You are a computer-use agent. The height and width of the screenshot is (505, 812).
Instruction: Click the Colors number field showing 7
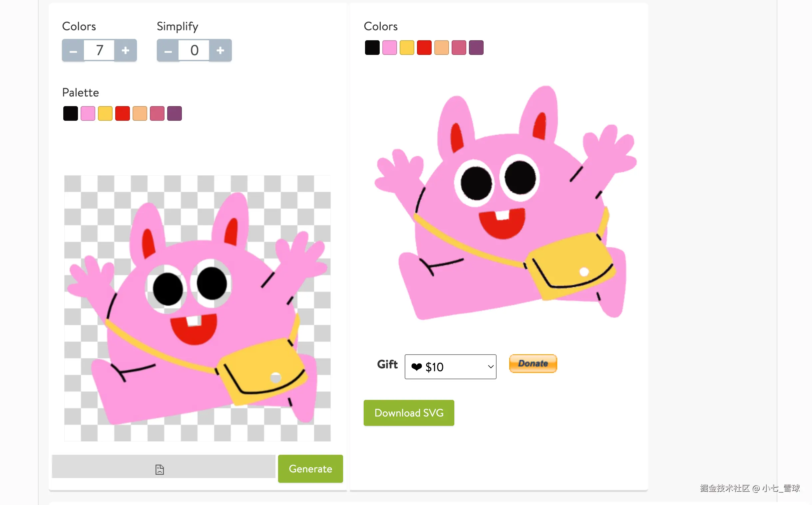(x=99, y=50)
